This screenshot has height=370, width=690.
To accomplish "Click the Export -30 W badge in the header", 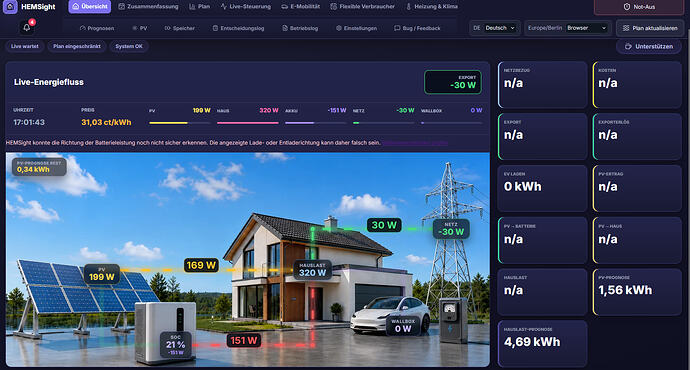I will tap(453, 82).
